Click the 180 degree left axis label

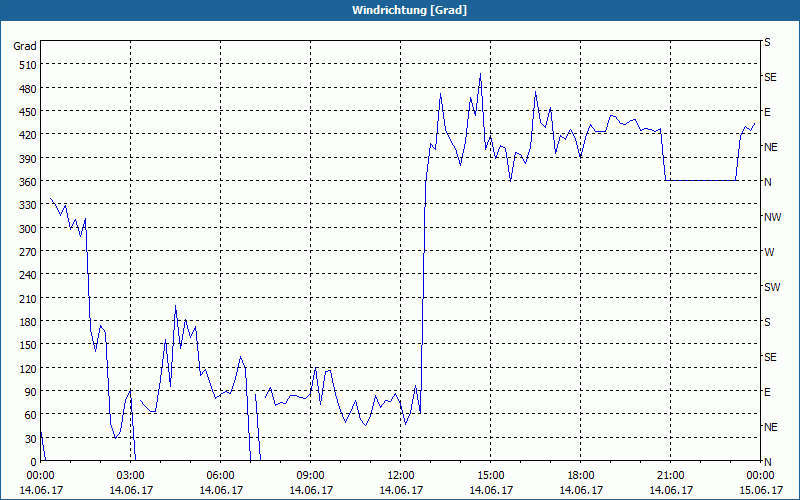[25, 322]
